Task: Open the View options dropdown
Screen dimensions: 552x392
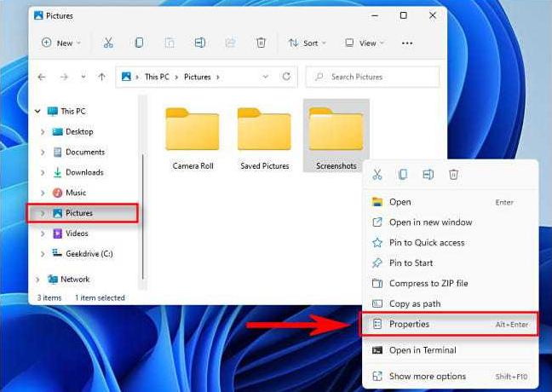Action: click(x=365, y=43)
